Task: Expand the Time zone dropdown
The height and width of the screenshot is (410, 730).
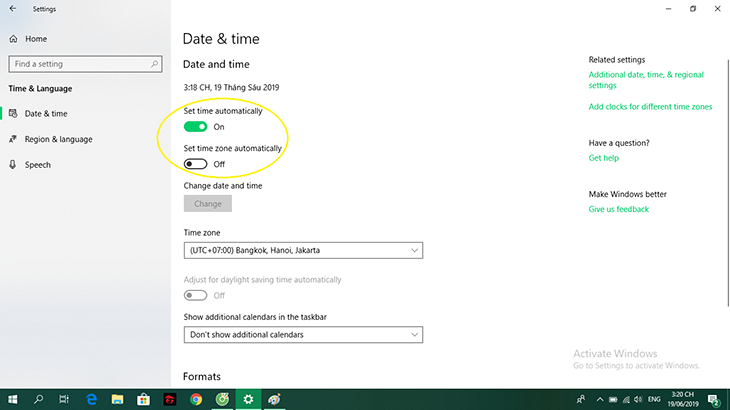Action: (x=303, y=250)
